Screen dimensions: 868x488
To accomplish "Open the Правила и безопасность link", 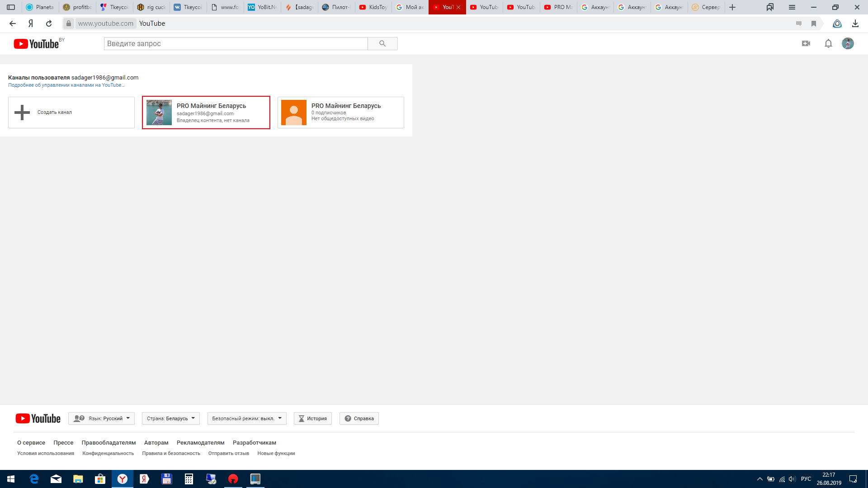I will tap(171, 454).
